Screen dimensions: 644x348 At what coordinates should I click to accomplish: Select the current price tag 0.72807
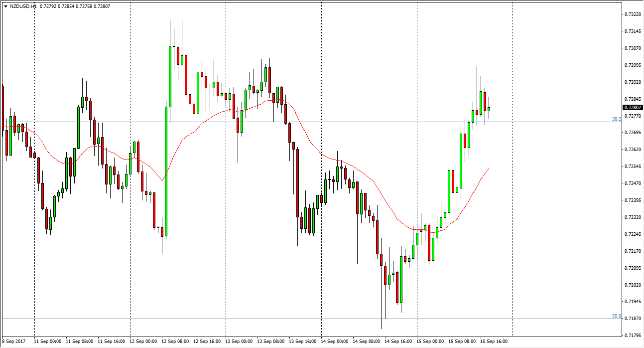tap(633, 107)
